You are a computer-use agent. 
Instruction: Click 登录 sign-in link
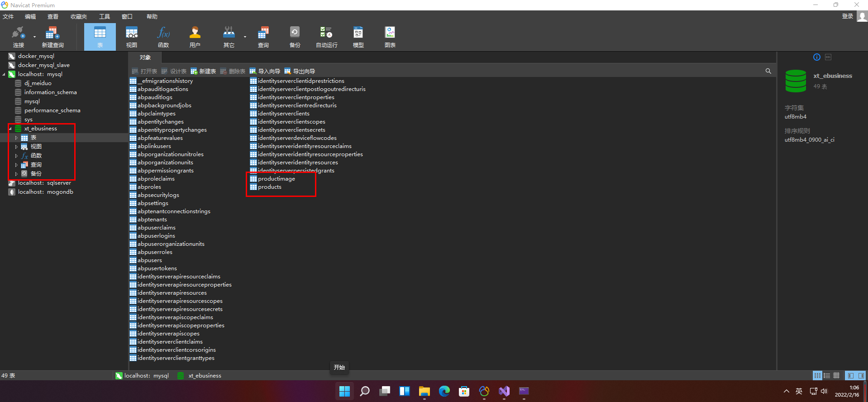(847, 16)
